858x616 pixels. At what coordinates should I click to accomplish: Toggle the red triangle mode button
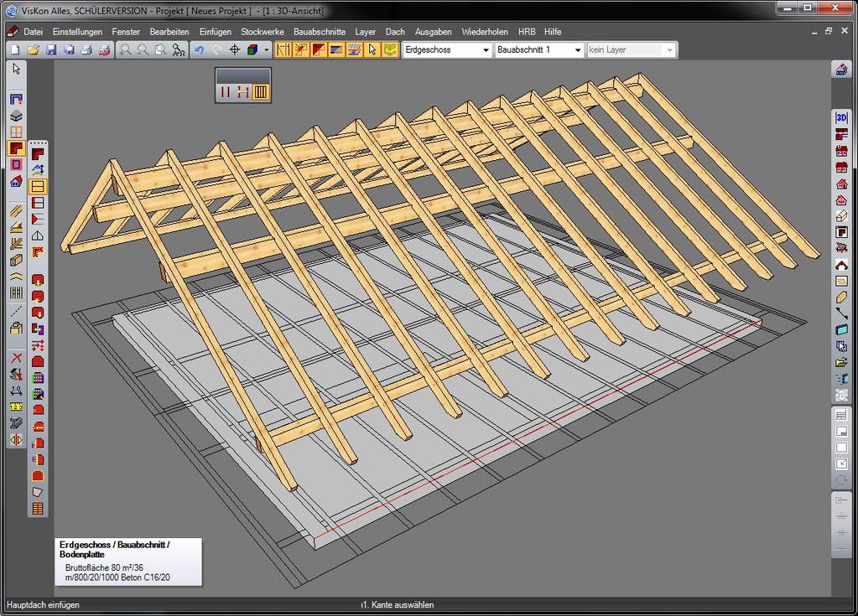click(x=319, y=50)
